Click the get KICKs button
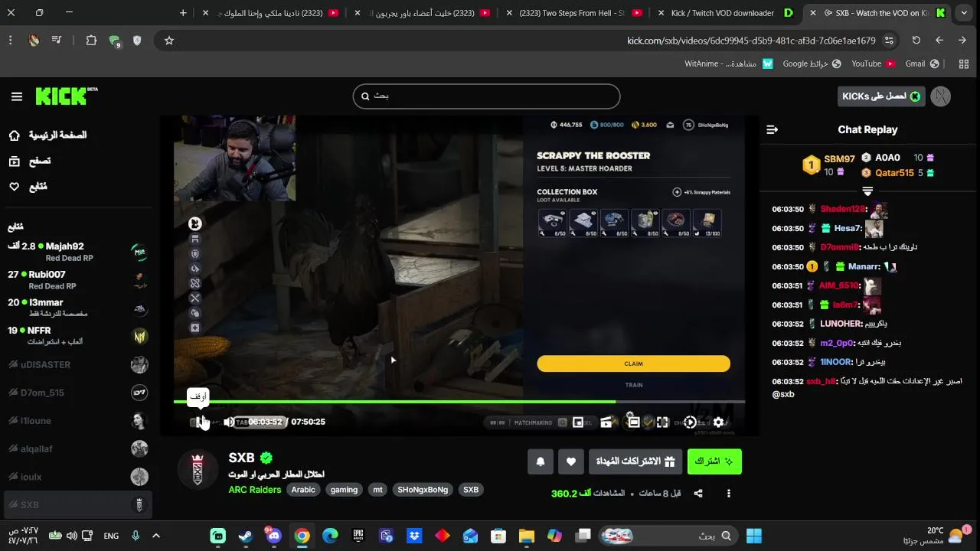The height and width of the screenshot is (551, 980). click(881, 96)
